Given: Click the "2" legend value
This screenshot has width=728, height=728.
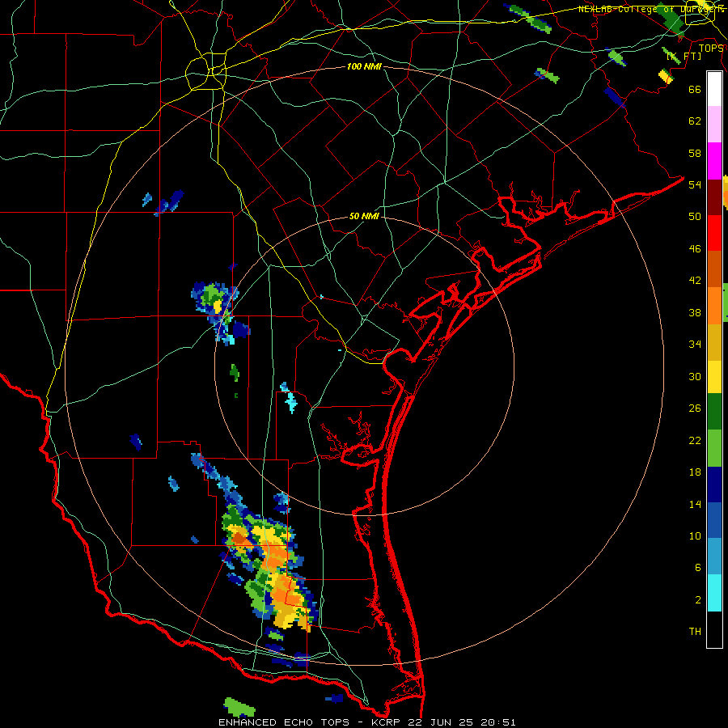Looking at the screenshot, I should click(698, 600).
